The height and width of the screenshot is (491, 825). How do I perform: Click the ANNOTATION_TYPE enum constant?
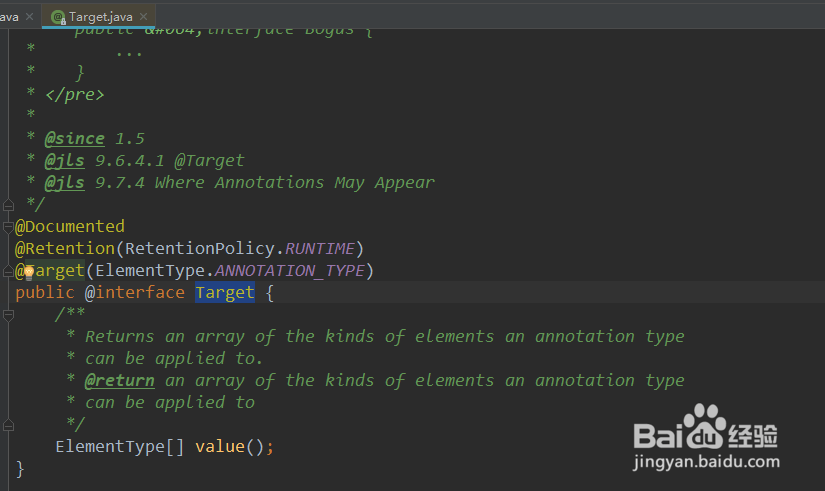point(289,270)
